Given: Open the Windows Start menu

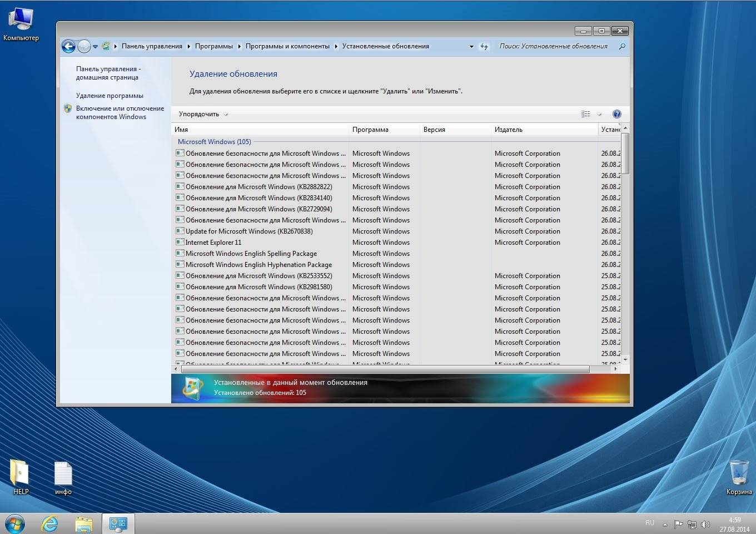Looking at the screenshot, I should tap(15, 523).
